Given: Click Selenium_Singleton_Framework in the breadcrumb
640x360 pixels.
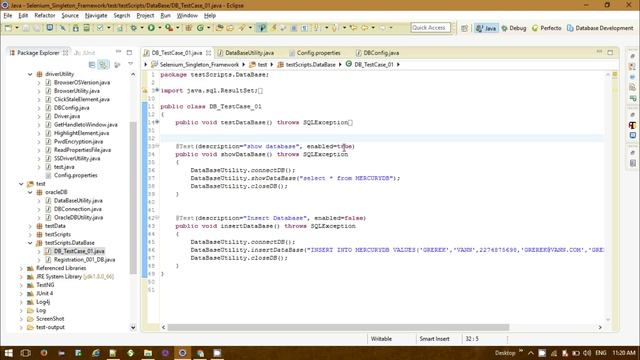Looking at the screenshot, I should click(x=199, y=64).
